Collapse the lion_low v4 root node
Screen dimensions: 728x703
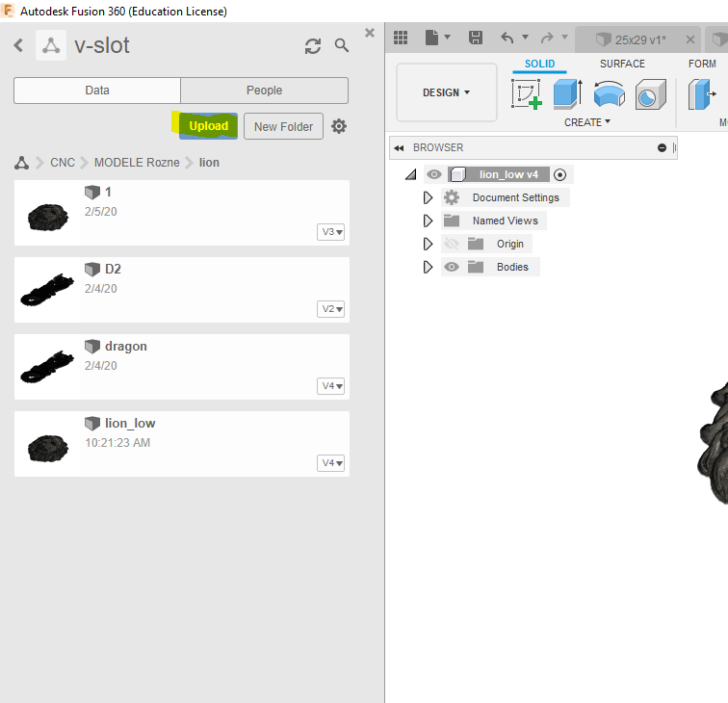point(411,174)
